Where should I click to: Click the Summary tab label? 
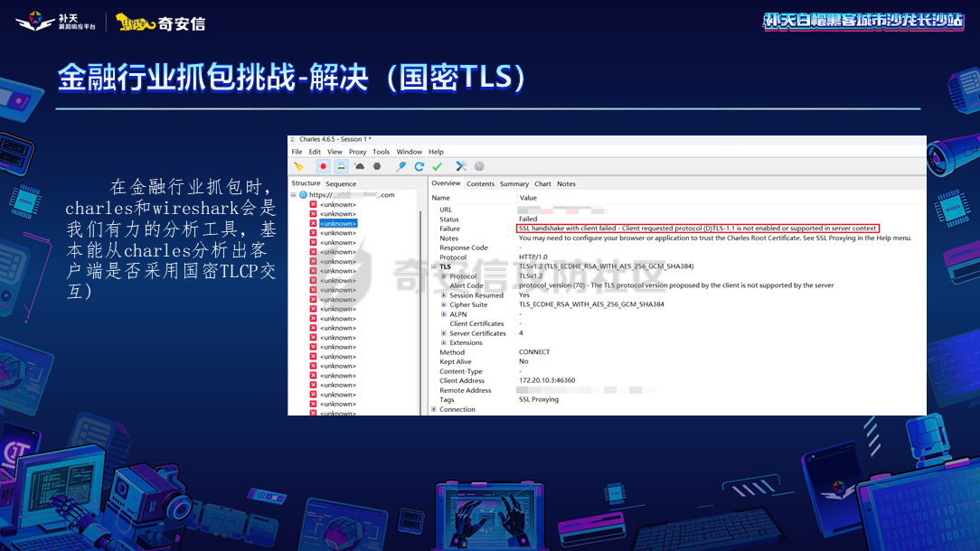pyautogui.click(x=514, y=183)
